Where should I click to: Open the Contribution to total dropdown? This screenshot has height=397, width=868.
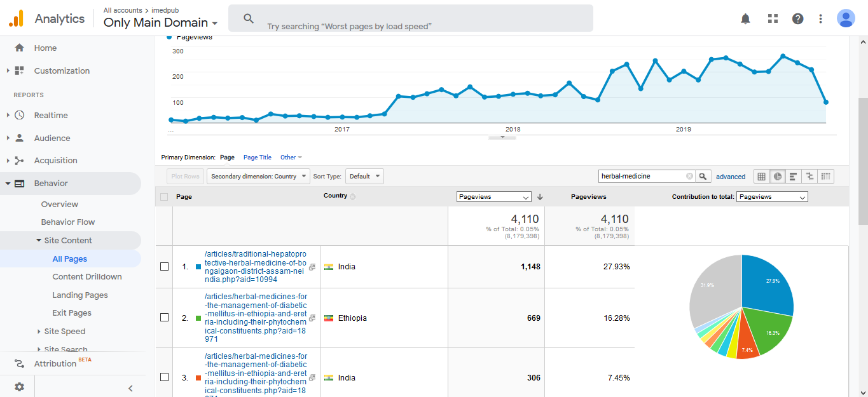771,197
